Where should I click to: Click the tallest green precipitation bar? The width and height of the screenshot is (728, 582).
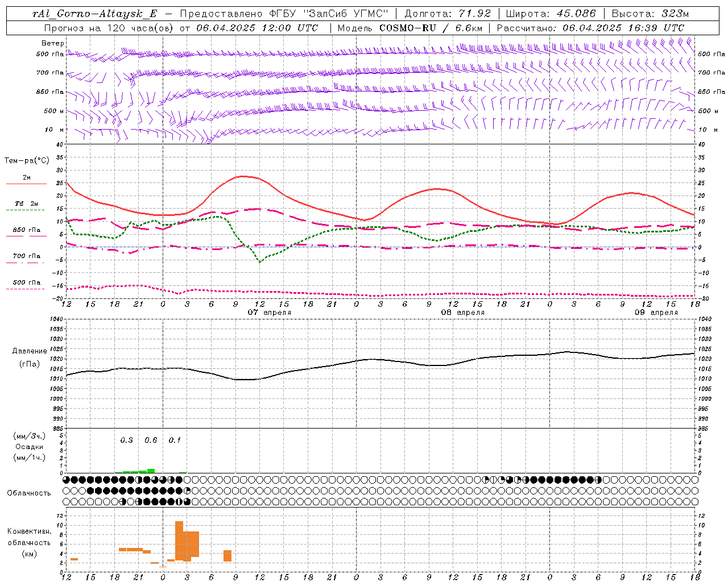click(151, 471)
